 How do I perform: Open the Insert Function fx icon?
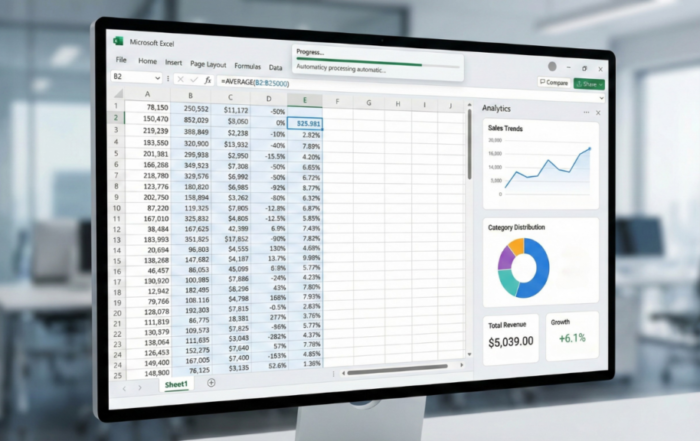[x=208, y=80]
